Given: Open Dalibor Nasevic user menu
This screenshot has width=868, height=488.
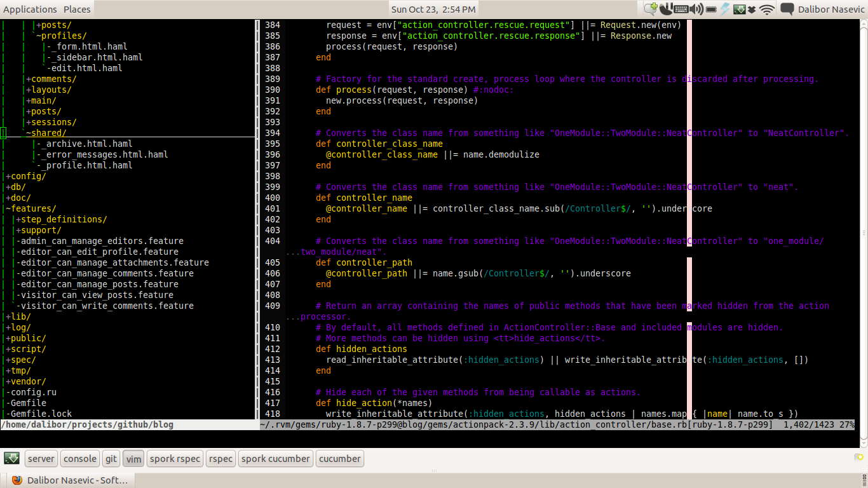Looking at the screenshot, I should tap(831, 9).
